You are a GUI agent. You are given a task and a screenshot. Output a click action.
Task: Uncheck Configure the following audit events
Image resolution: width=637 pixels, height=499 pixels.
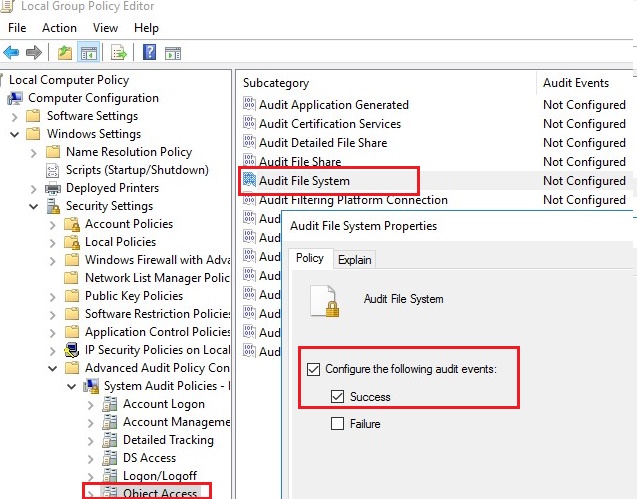pos(313,369)
